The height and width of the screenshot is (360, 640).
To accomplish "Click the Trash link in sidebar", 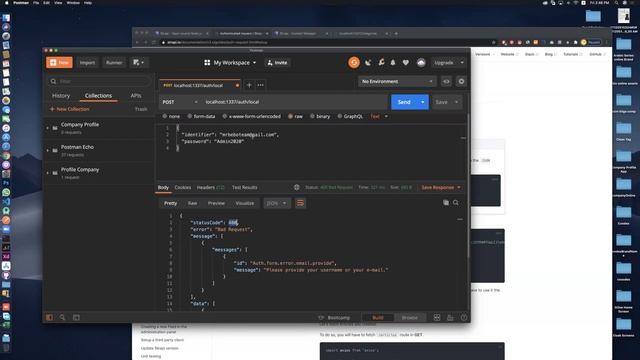I will click(141, 109).
